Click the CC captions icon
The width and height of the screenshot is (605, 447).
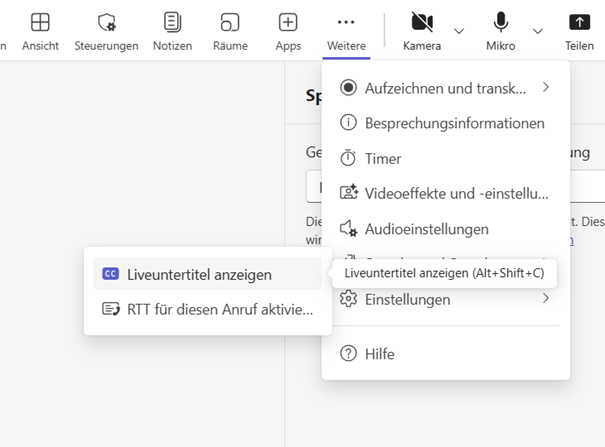[110, 273]
